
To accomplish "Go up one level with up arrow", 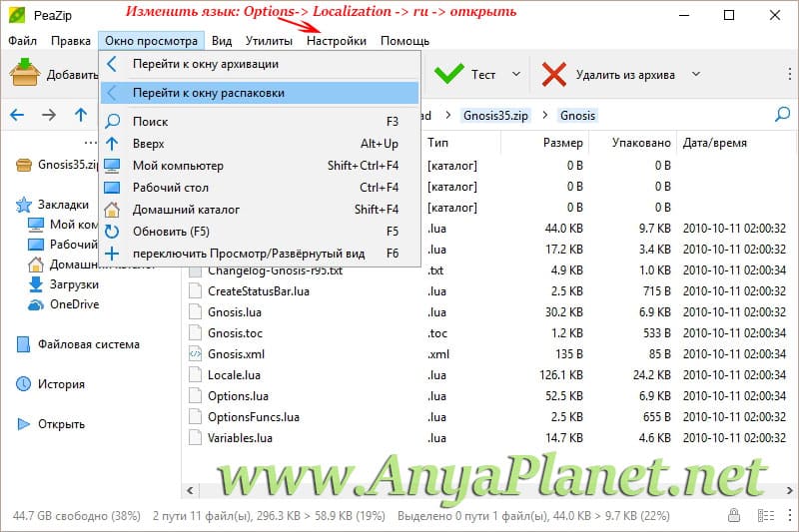I will (81, 115).
